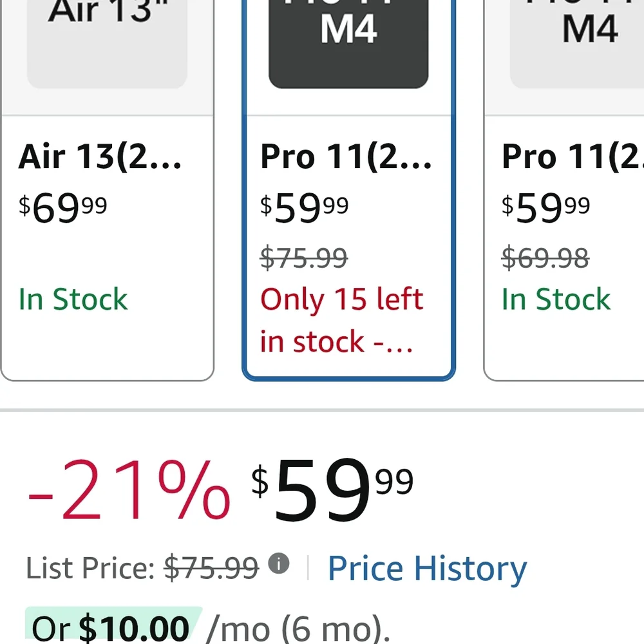Image resolution: width=644 pixels, height=644 pixels.
Task: Click the 'In Stock' label under Air 13
Action: [73, 299]
